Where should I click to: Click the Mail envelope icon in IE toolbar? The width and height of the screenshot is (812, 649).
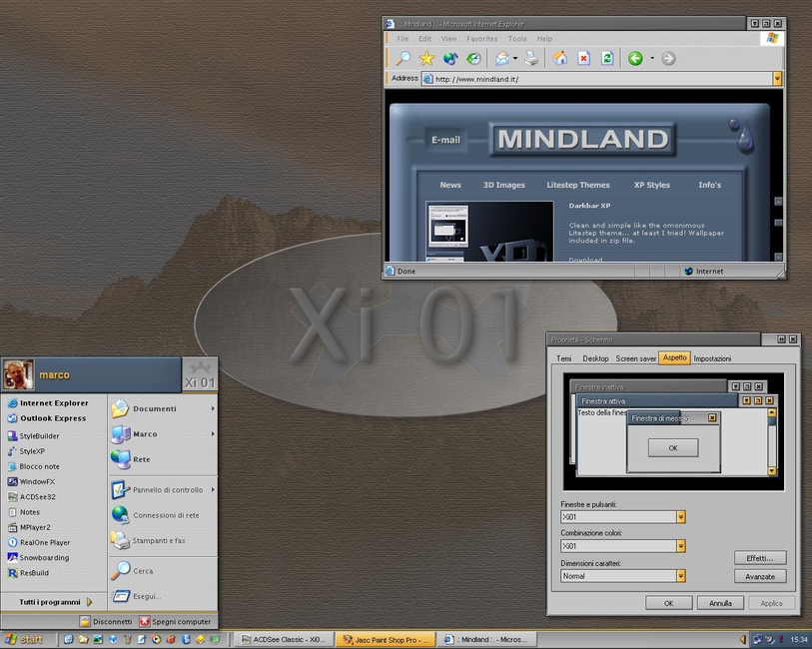[x=501, y=59]
